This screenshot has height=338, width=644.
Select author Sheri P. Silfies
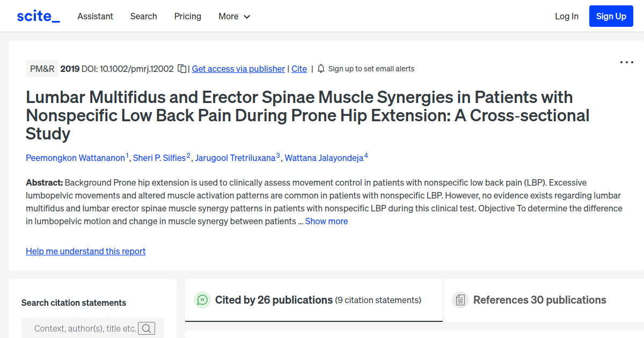[x=160, y=158]
